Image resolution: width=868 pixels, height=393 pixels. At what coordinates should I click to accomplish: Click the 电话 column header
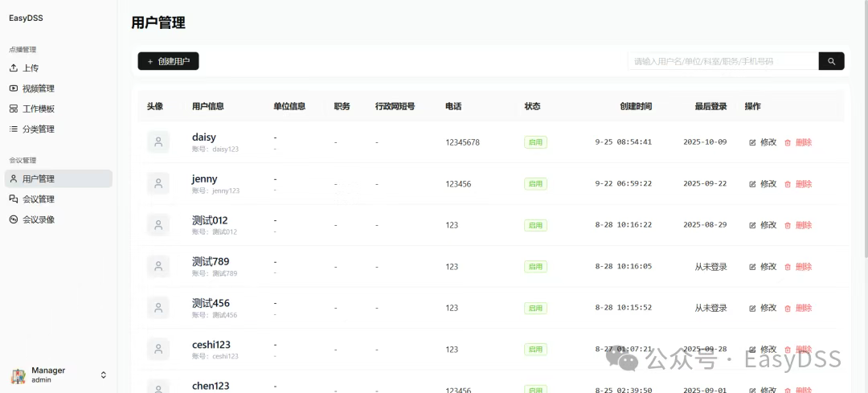point(453,106)
